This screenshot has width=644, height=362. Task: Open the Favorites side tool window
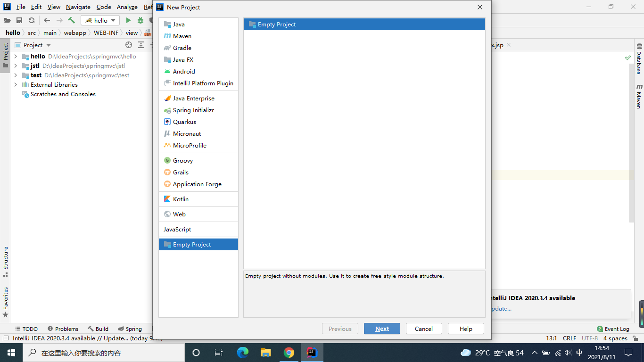[x=5, y=302]
